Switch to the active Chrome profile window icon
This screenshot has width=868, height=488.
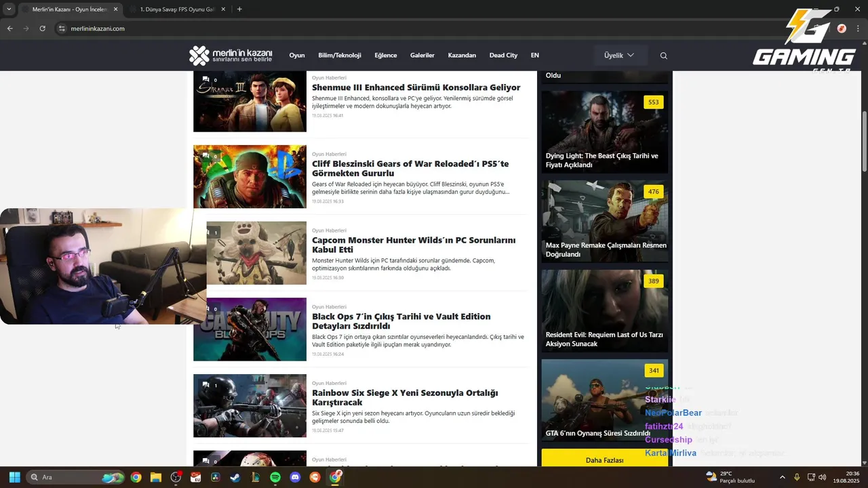click(x=335, y=477)
